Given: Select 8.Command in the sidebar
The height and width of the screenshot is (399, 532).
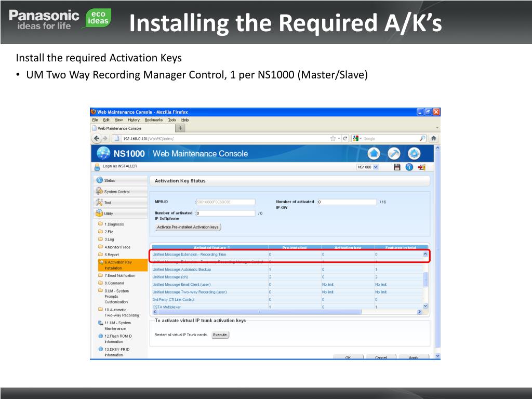Looking at the screenshot, I should tap(114, 283).
